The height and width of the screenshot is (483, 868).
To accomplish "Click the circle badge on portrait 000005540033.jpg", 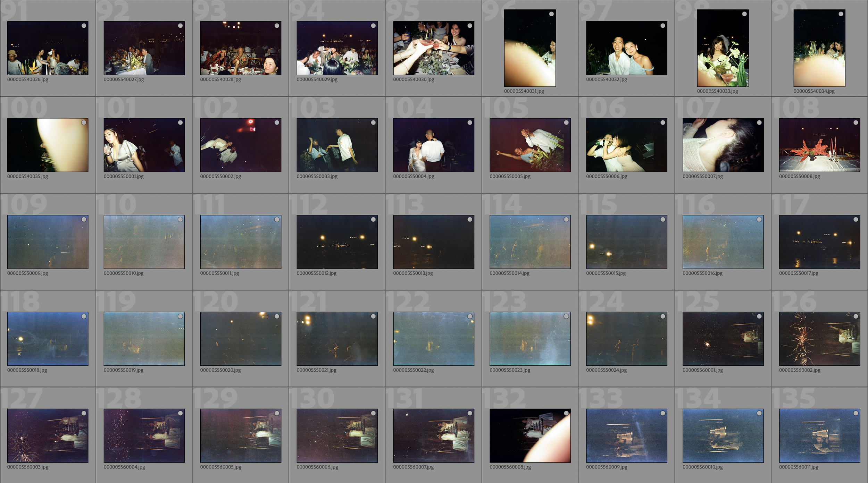I will pyautogui.click(x=744, y=14).
